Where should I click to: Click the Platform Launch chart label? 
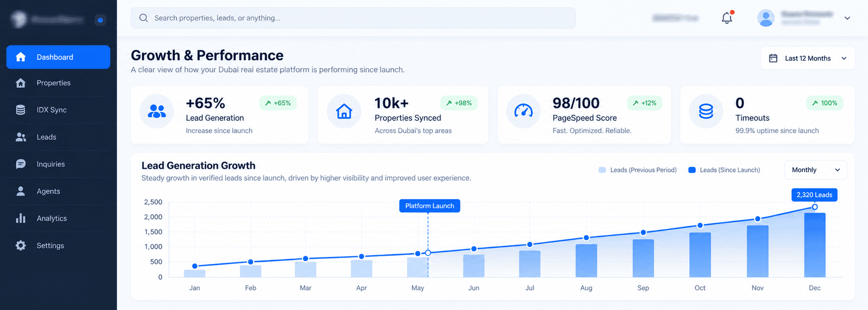(430, 206)
